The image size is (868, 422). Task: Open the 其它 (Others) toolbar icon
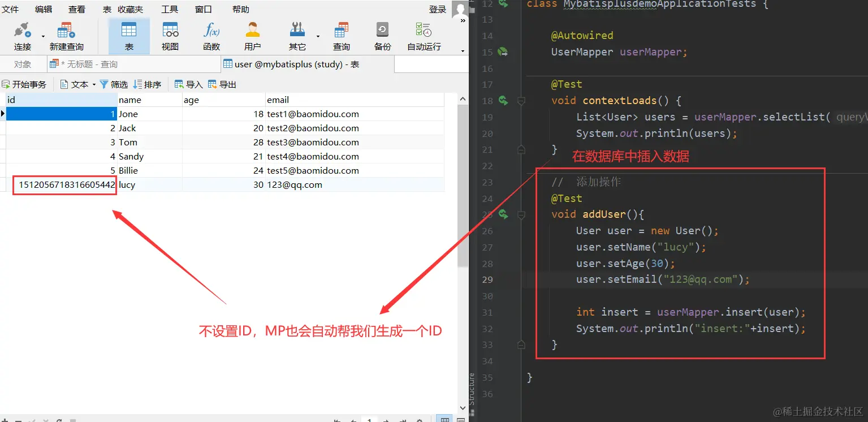click(297, 36)
